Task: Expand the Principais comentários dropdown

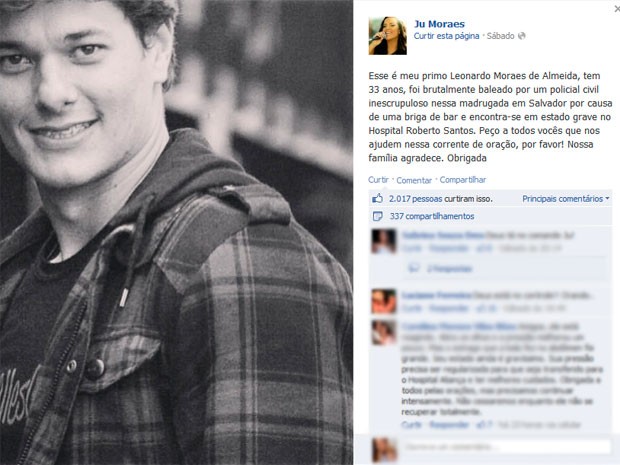Action: 565,199
